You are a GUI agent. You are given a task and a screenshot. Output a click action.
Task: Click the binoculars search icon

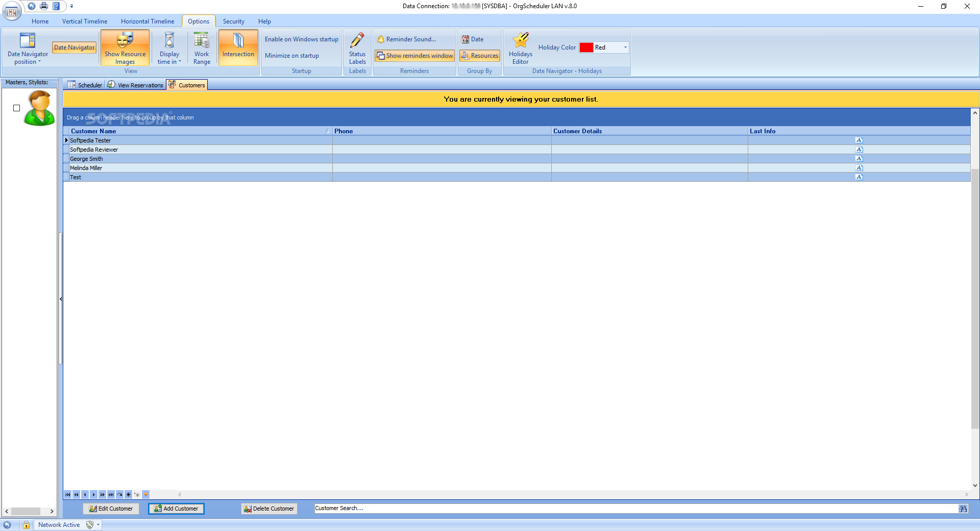(963, 509)
